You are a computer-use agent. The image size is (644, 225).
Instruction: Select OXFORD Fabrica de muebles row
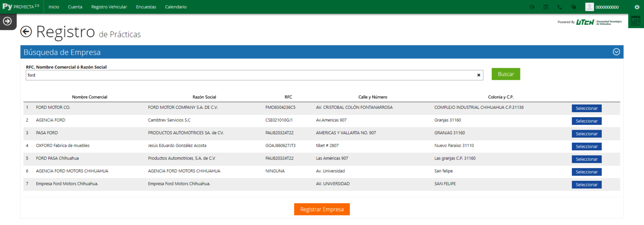pyautogui.click(x=586, y=147)
